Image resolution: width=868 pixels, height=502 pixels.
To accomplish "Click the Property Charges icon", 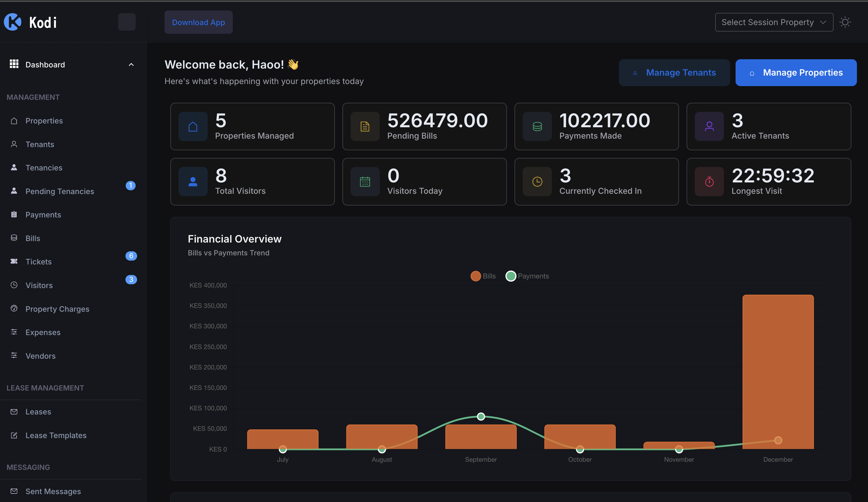I will click(14, 308).
